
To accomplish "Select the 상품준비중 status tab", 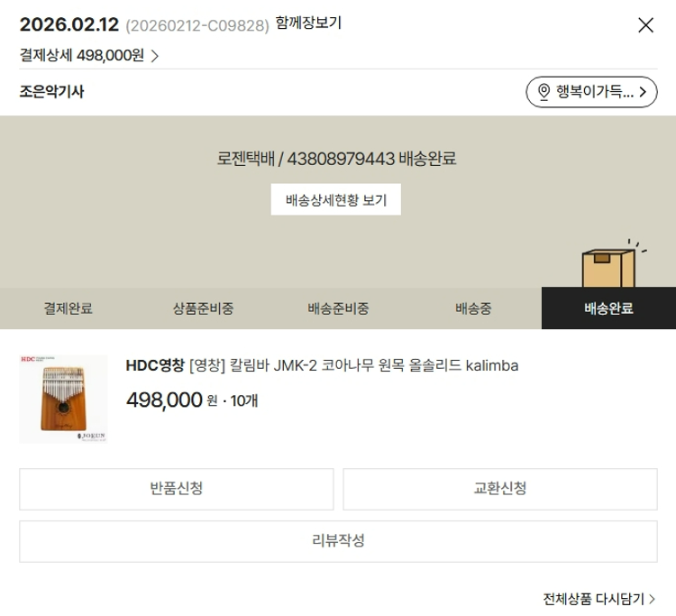I will coord(203,308).
